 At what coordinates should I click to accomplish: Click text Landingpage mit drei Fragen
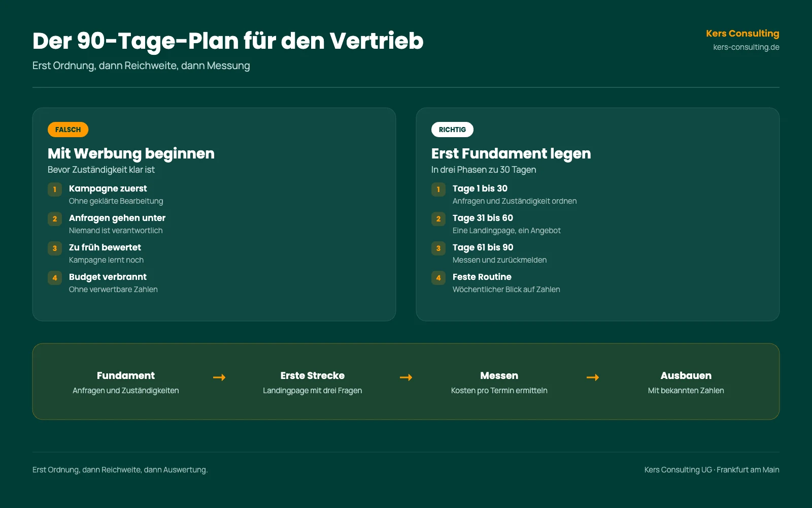point(313,391)
